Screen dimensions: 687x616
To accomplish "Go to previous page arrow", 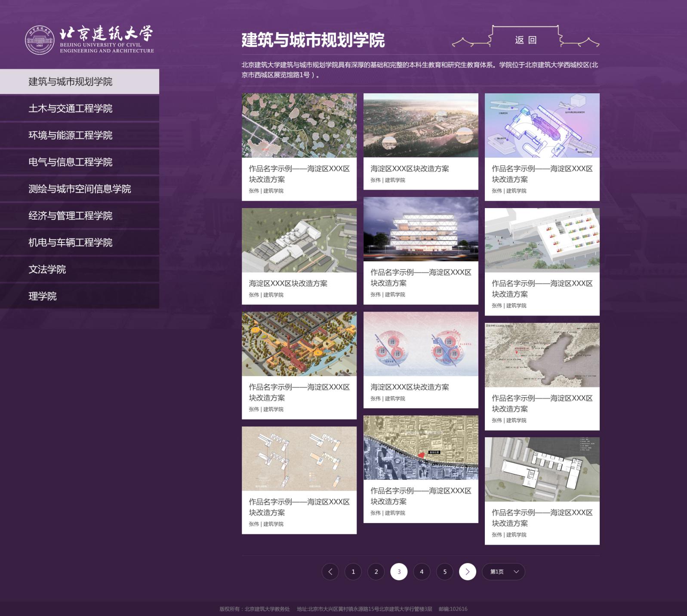I will (x=330, y=572).
